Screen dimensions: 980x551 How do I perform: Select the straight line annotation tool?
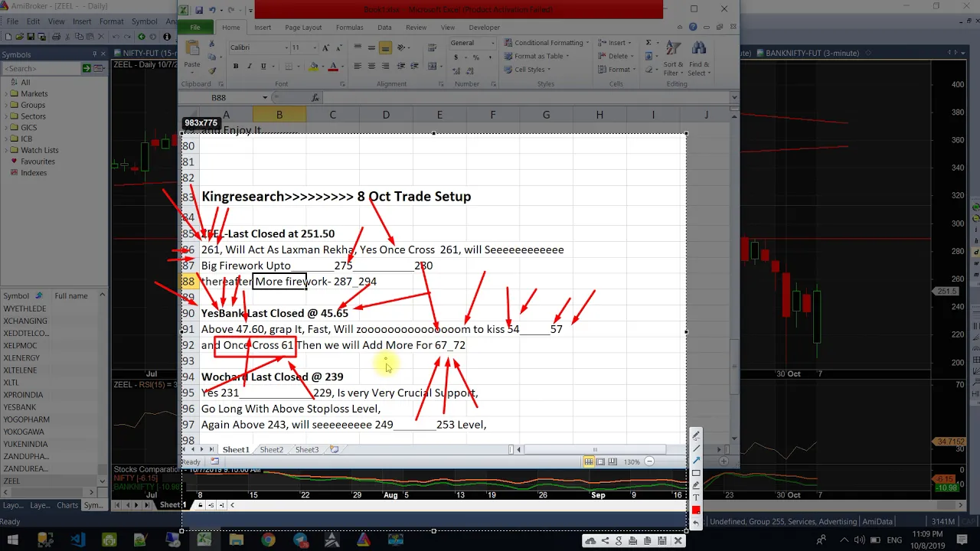click(x=696, y=448)
